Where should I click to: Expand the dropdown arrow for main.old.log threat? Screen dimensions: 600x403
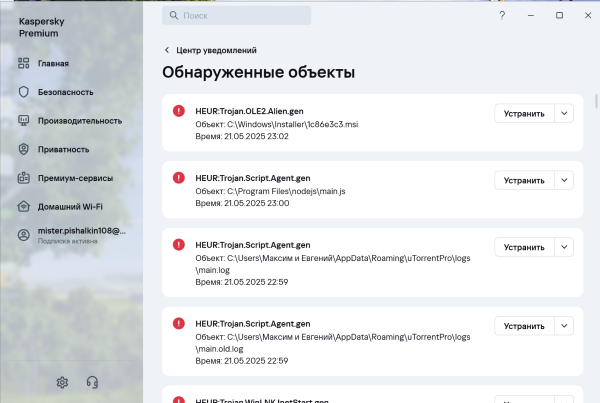(x=564, y=326)
